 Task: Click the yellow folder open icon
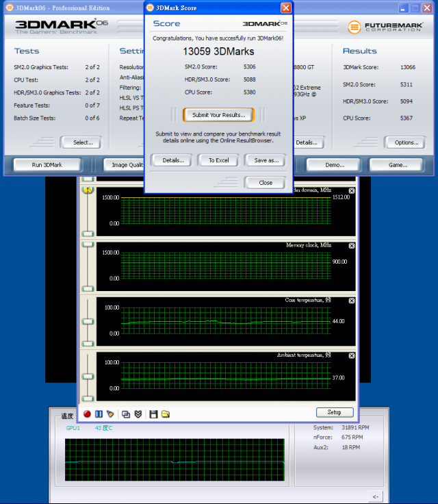[166, 414]
